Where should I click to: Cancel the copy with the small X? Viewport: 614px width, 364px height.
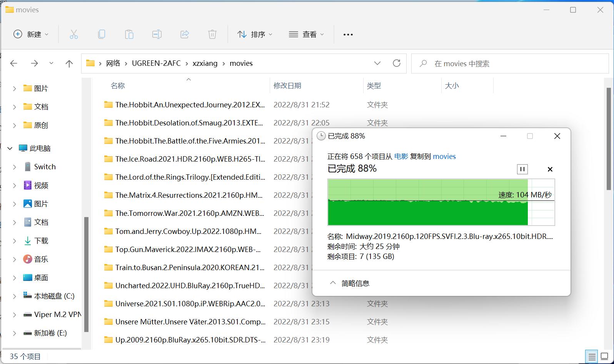click(x=550, y=169)
